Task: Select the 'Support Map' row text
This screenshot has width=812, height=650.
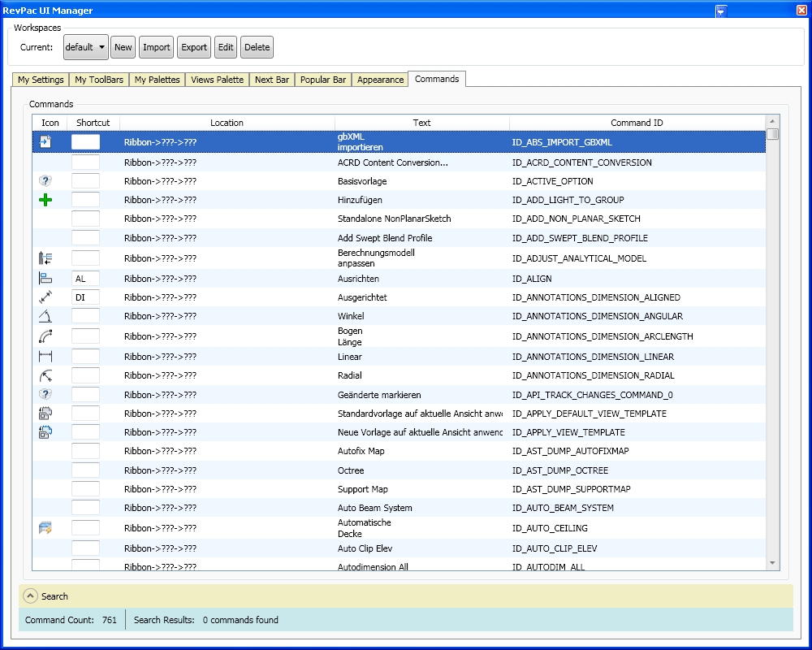Action: click(362, 489)
